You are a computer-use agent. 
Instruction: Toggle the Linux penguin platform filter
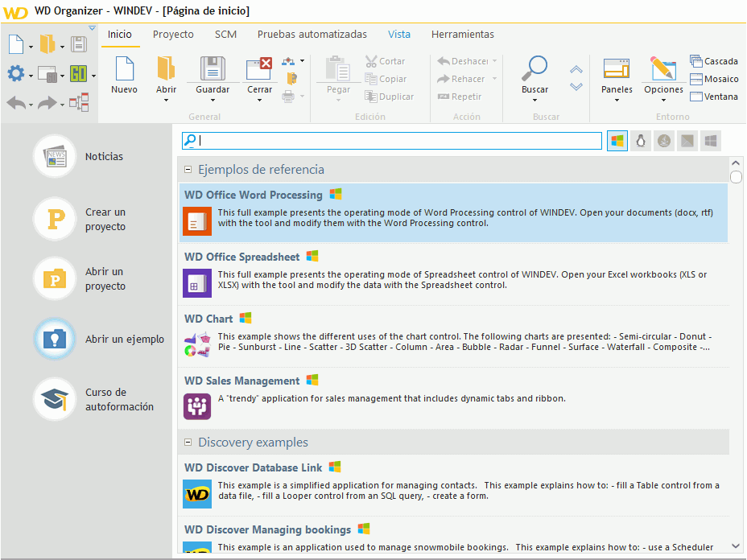(641, 141)
